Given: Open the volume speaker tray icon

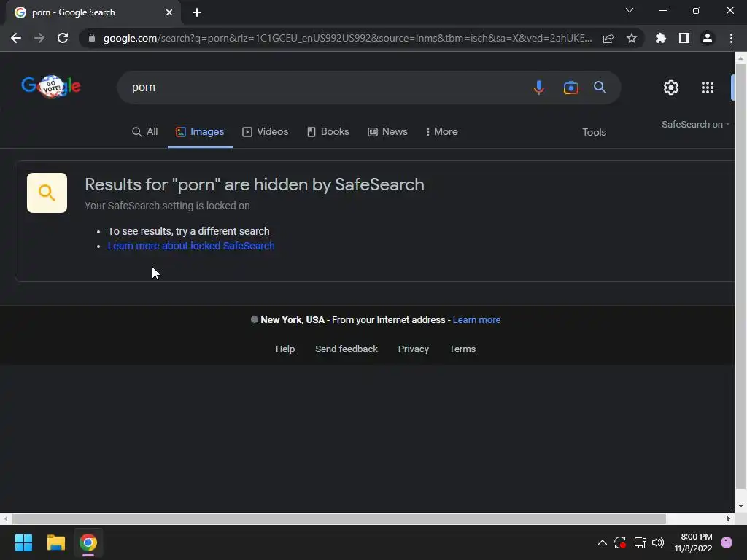Looking at the screenshot, I should pos(658,542).
